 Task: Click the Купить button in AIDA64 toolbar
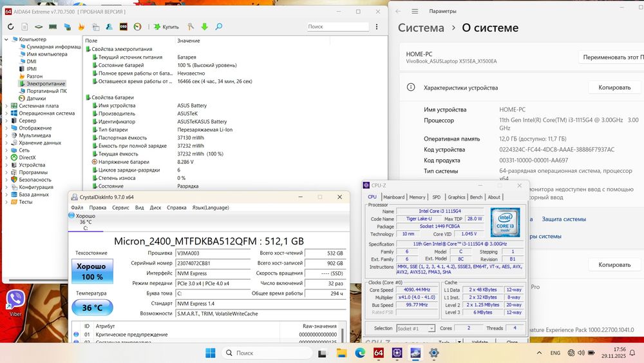click(x=166, y=26)
